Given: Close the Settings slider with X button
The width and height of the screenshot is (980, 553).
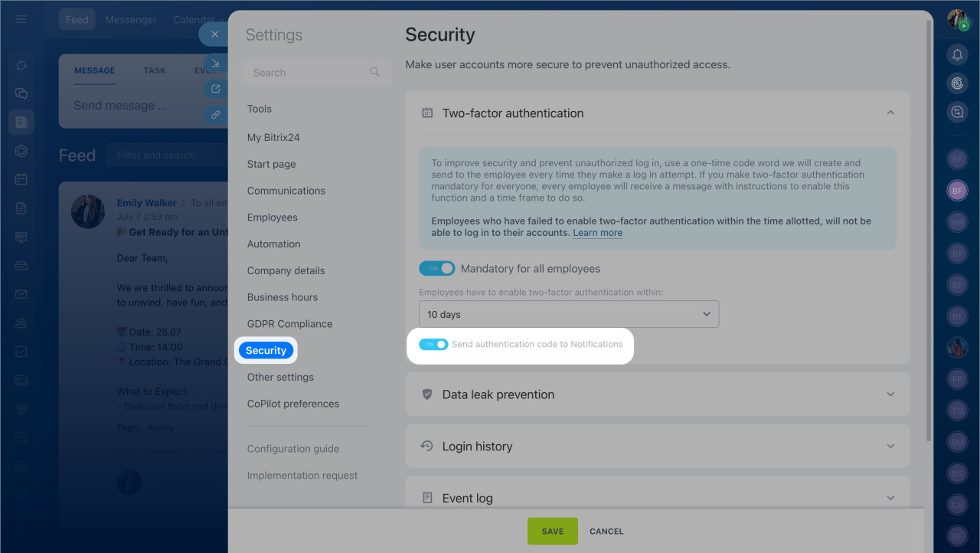Looking at the screenshot, I should click(x=214, y=34).
